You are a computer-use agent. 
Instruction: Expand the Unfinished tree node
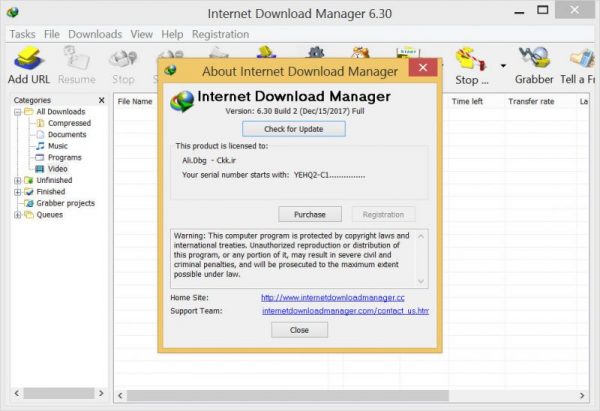(17, 181)
